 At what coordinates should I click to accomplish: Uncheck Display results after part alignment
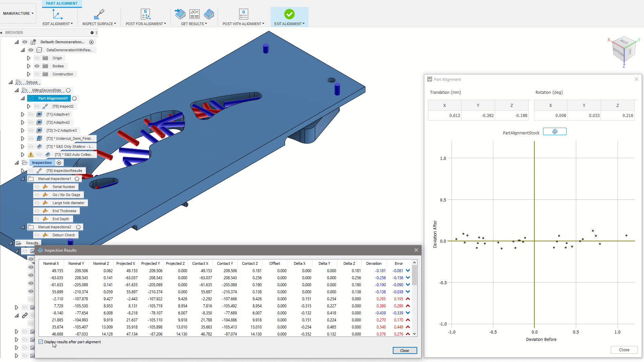pos(41,342)
